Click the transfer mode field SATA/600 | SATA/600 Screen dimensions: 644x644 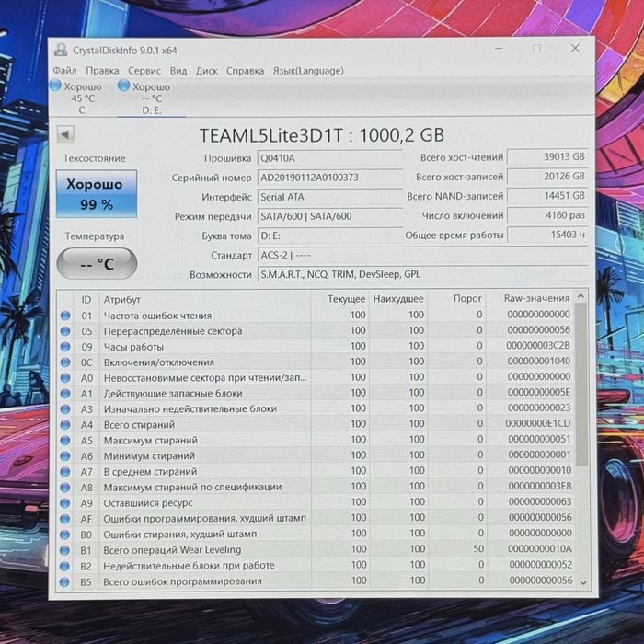[329, 216]
